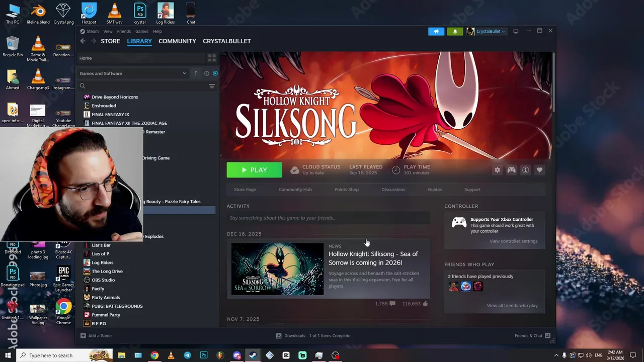Add Silksong to favorites with heart icon

[x=539, y=170]
